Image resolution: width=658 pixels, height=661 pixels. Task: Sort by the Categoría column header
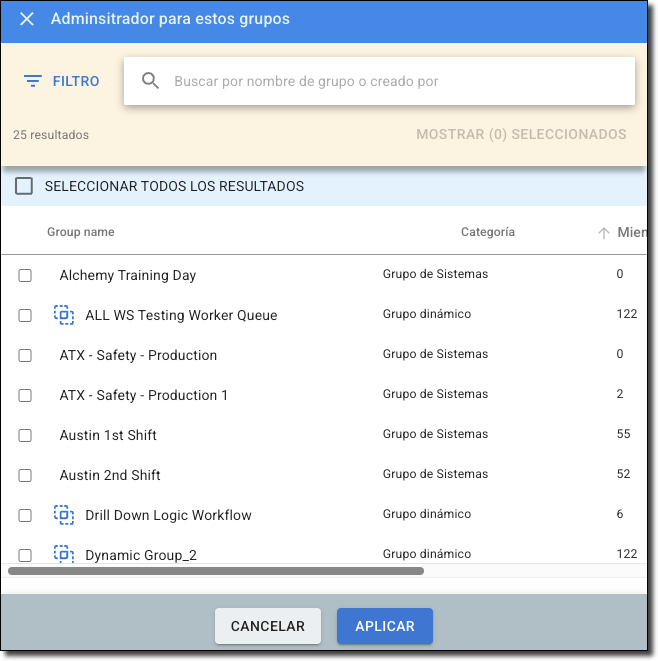point(488,232)
